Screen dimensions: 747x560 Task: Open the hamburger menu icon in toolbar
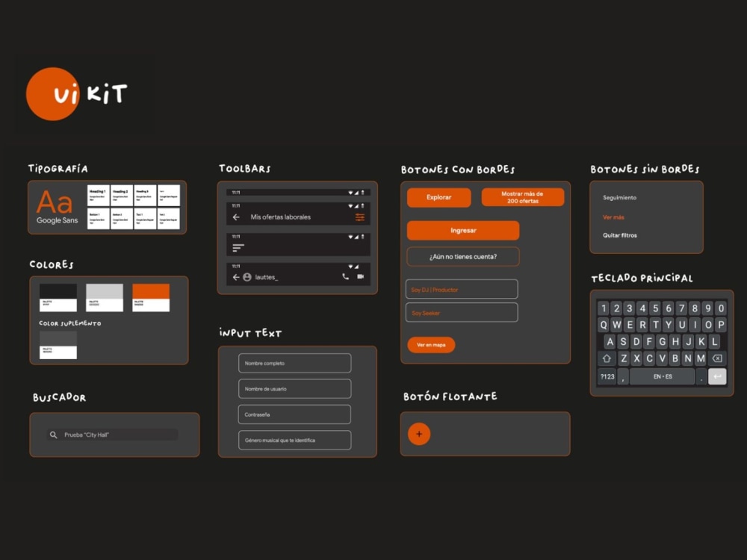(x=238, y=248)
